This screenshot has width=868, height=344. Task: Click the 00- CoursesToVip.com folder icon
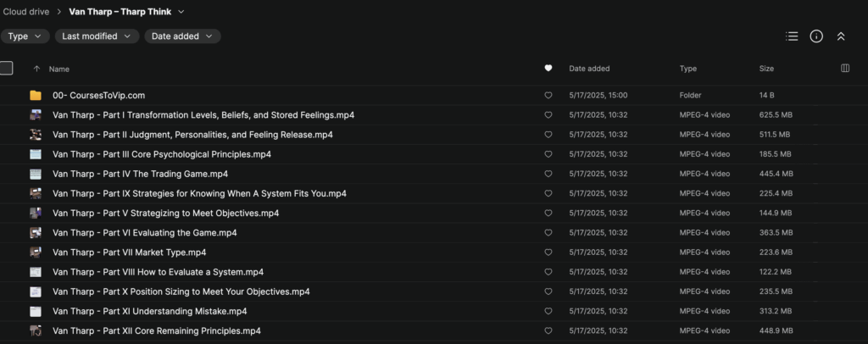point(36,96)
